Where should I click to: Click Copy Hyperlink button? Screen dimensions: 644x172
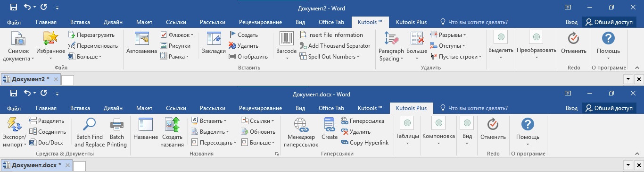coord(364,143)
